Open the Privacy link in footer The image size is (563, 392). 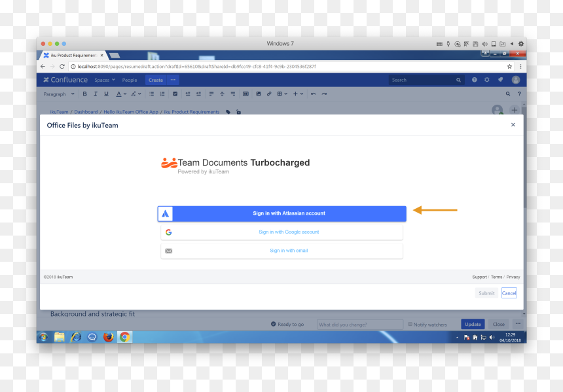click(x=513, y=277)
